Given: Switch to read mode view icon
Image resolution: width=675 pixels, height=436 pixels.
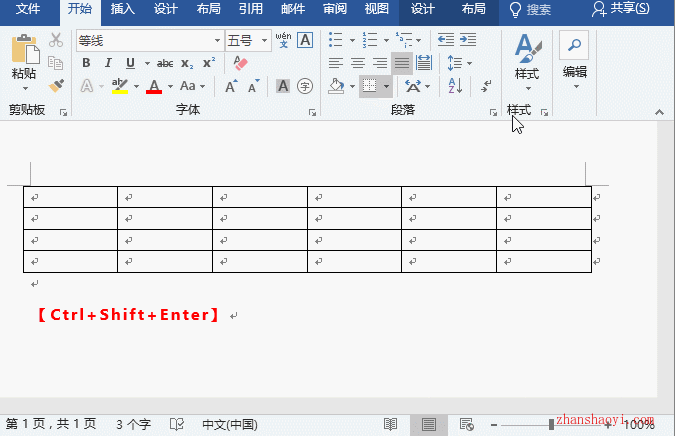Looking at the screenshot, I should coord(390,424).
